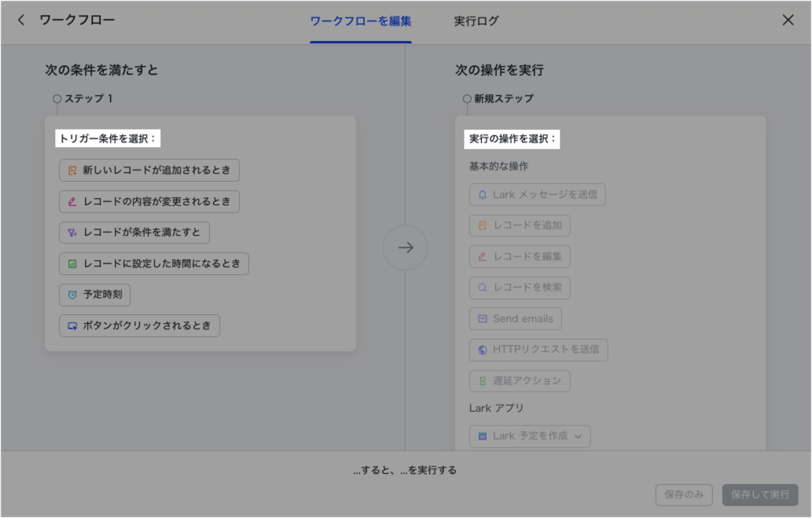Click the button icon on ボタンがクリックされるとき
Screen dimensions: 812x518
(x=72, y=325)
